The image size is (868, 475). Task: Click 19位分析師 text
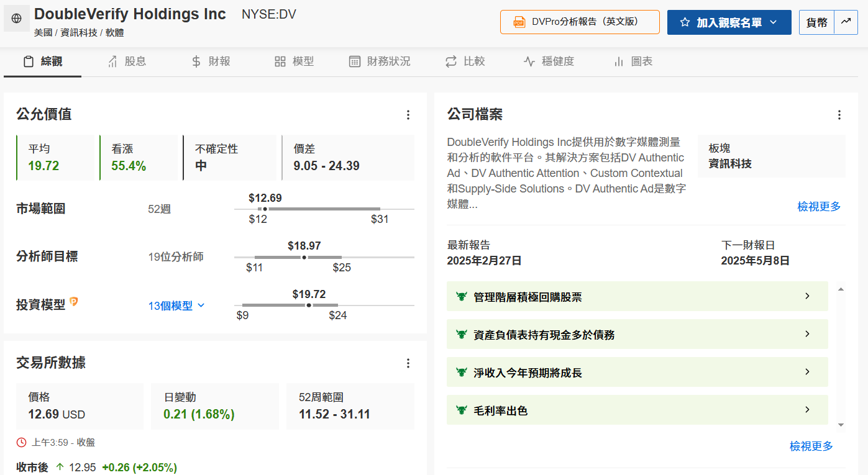pyautogui.click(x=176, y=256)
